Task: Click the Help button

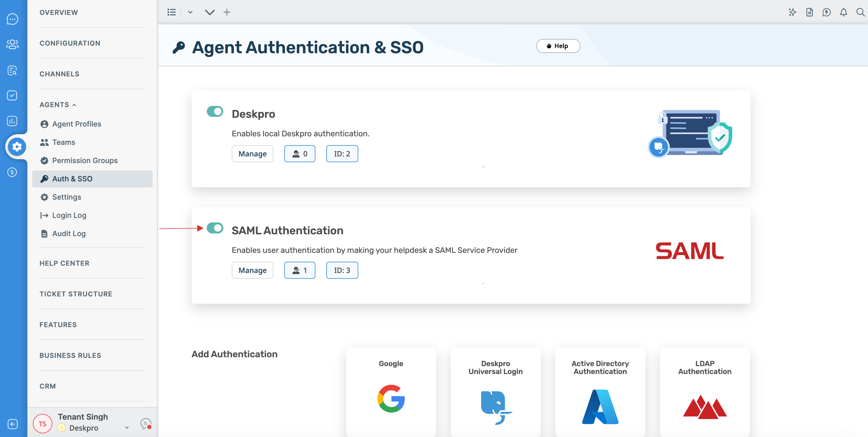Action: point(558,46)
